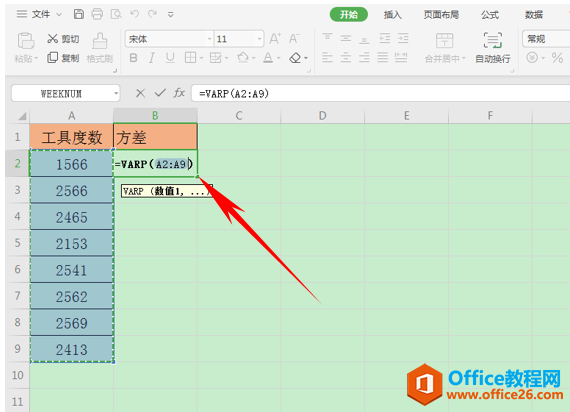This screenshot has width=570, height=412.
Task: Select row 5 header
Action: [17, 243]
